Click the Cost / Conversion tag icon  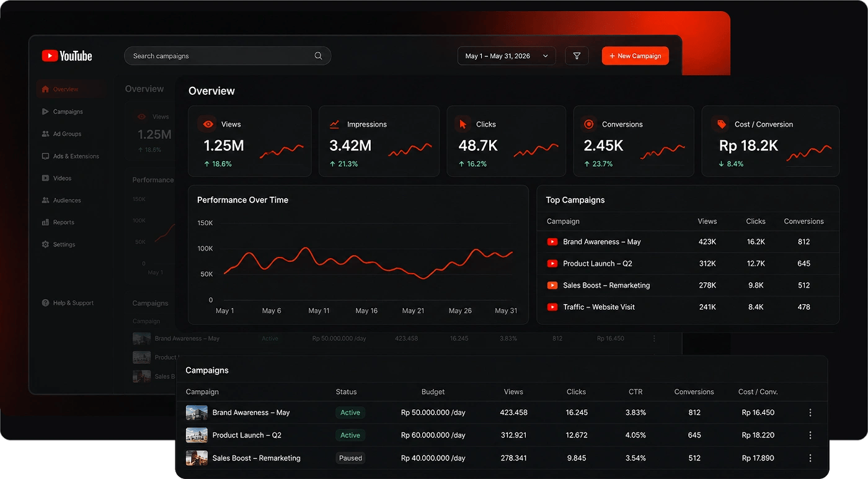(721, 124)
